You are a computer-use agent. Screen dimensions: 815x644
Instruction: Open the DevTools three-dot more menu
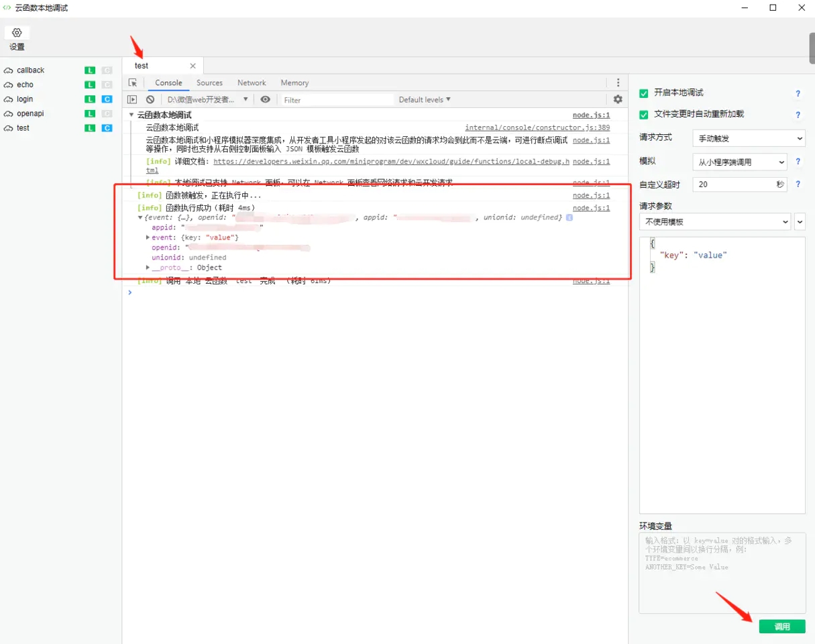618,83
